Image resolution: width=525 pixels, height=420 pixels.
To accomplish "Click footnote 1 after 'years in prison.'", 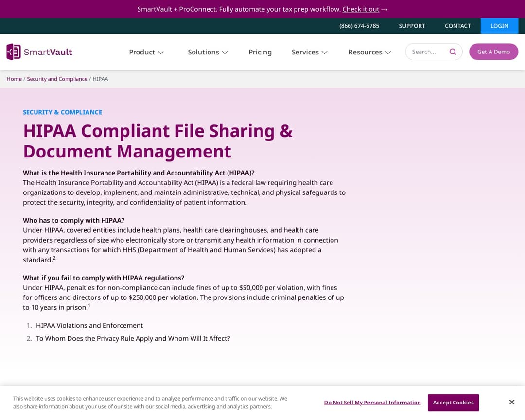I will (x=89, y=305).
